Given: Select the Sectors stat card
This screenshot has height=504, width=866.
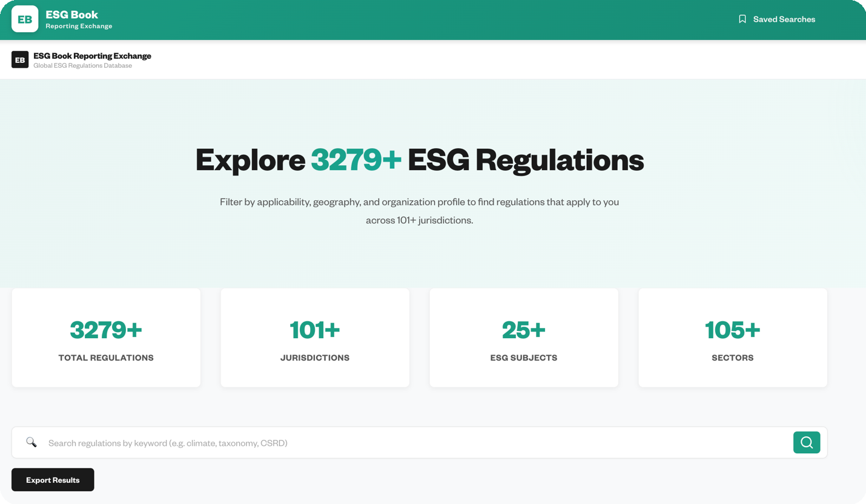Looking at the screenshot, I should pos(733,337).
